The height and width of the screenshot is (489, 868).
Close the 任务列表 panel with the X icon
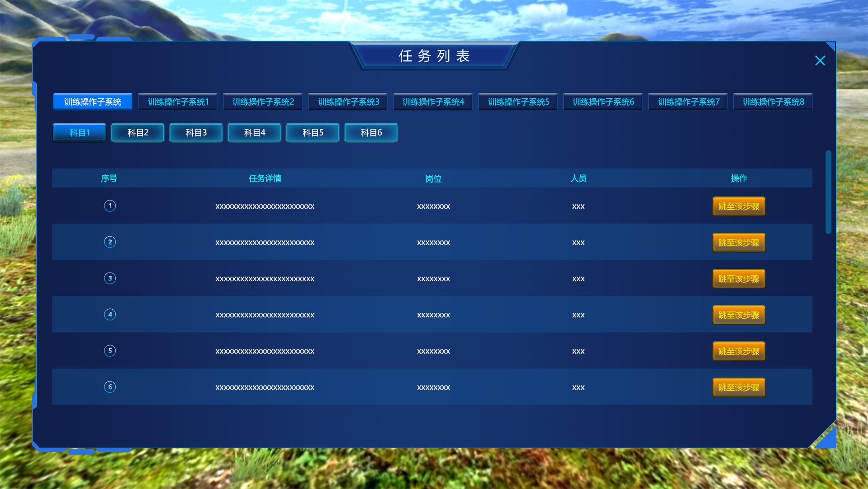pyautogui.click(x=820, y=61)
